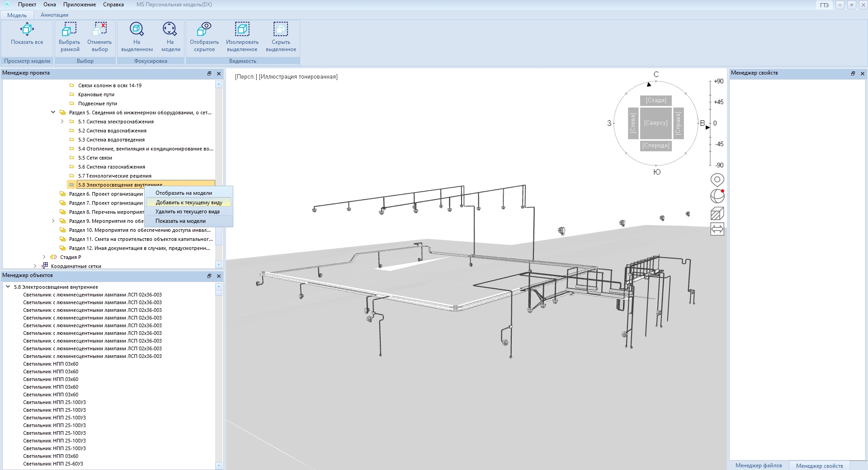Switch to the 'Аннотации' ribbon tab
This screenshot has height=470, width=868.
coord(54,15)
